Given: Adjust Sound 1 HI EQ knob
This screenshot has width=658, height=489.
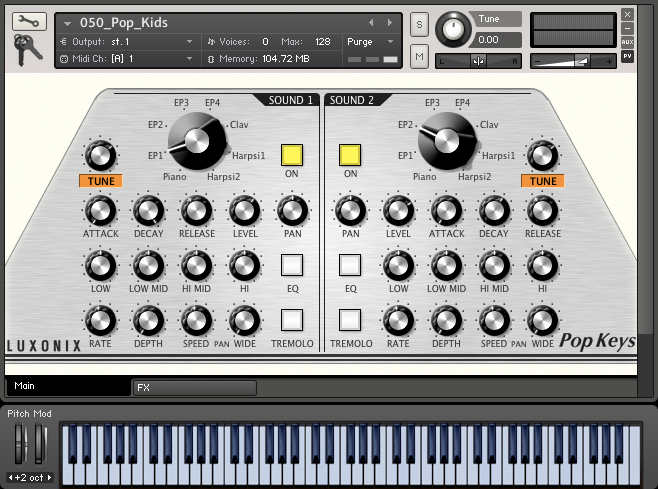Looking at the screenshot, I should click(244, 266).
